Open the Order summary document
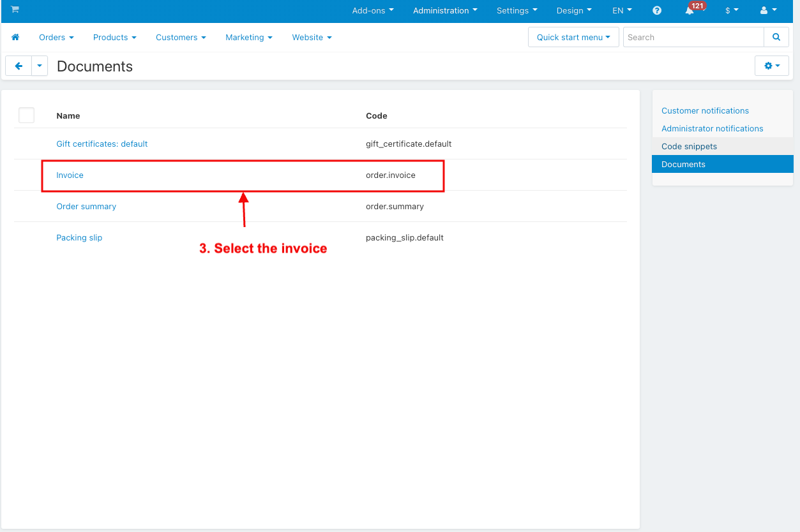The width and height of the screenshot is (800, 532). 86,207
